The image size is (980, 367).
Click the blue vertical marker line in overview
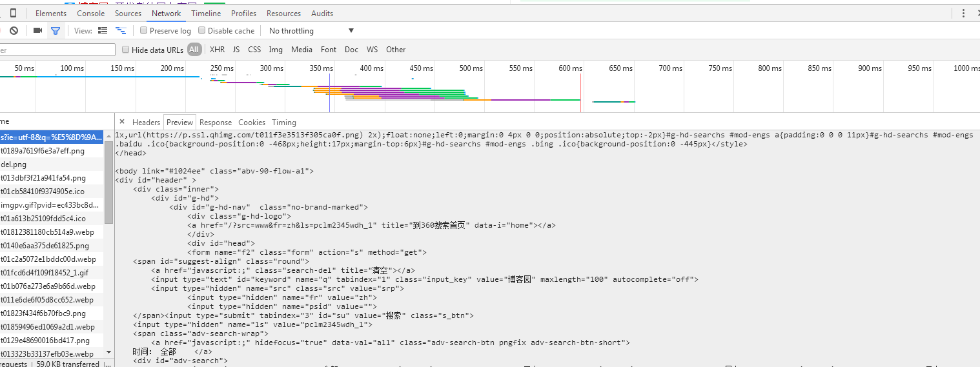pyautogui.click(x=329, y=94)
